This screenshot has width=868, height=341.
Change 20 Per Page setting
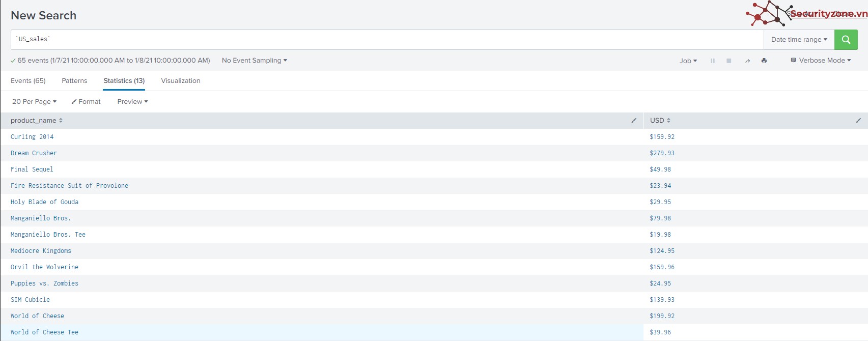(34, 102)
